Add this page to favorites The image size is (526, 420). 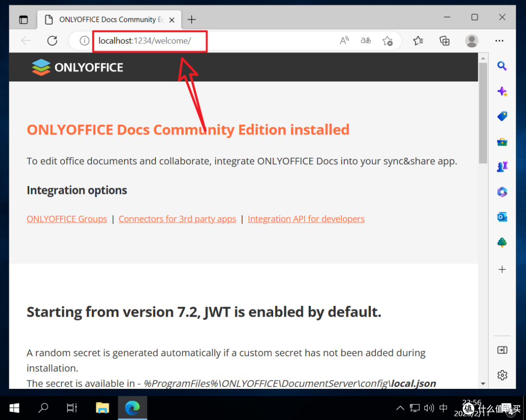click(388, 41)
